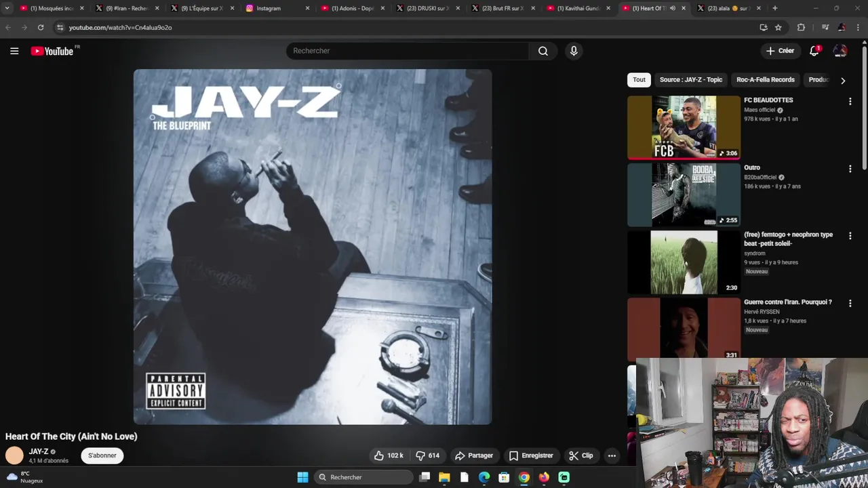Switch to the L'Équipe sur X tab
The height and width of the screenshot is (488, 868).
203,8
